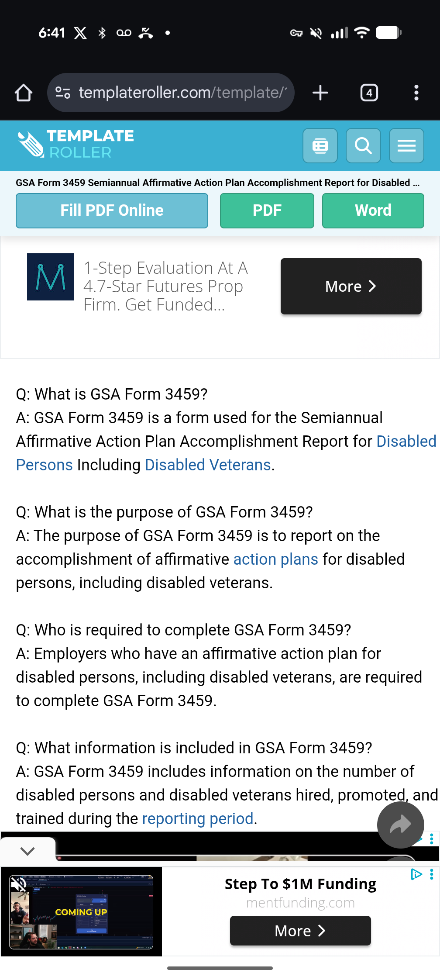Screen dimensions: 440x980
Task: Unmute the video ad with speaker icon
Action: (x=19, y=884)
